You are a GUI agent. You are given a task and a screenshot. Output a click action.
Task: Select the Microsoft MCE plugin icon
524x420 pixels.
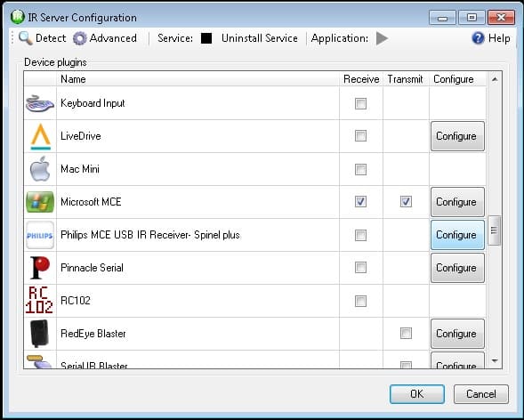coord(40,202)
